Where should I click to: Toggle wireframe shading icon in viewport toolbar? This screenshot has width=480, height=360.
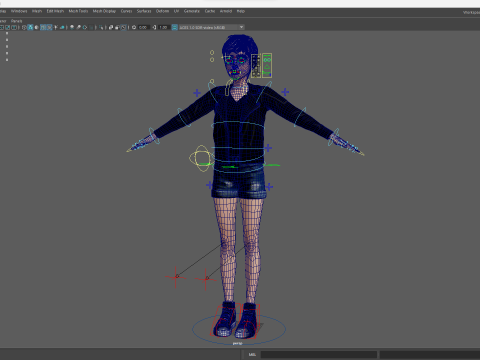click(x=24, y=27)
